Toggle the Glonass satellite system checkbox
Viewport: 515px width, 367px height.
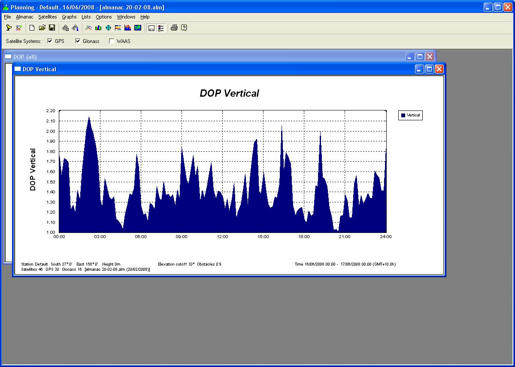(78, 41)
